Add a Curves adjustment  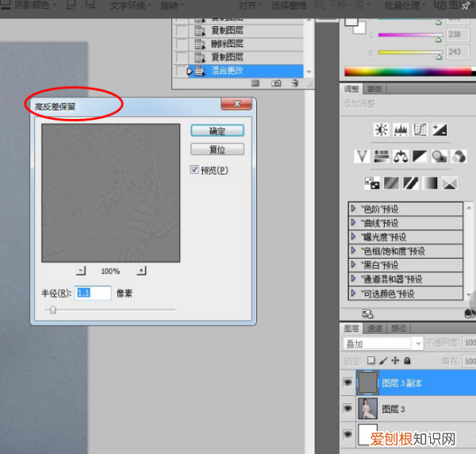(x=420, y=129)
